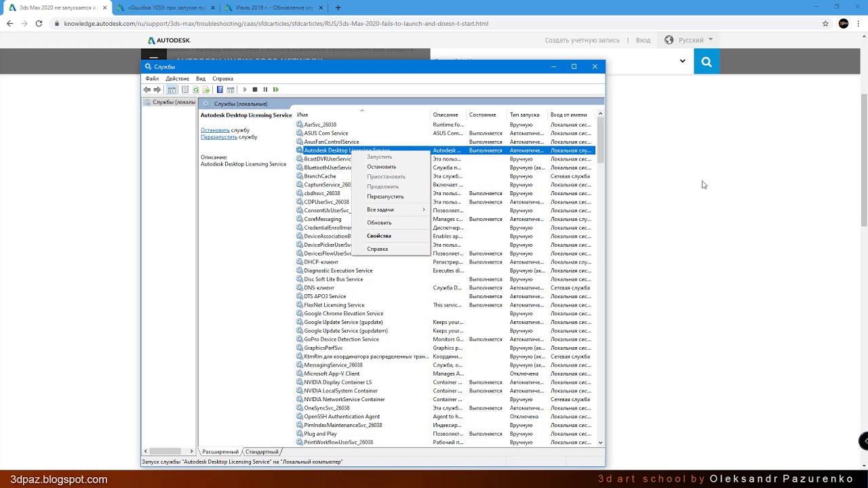Screen dimensions: 868x488
Task: Switch to the 'Июль 2019 г.' Chrome tab
Action: pos(275,7)
